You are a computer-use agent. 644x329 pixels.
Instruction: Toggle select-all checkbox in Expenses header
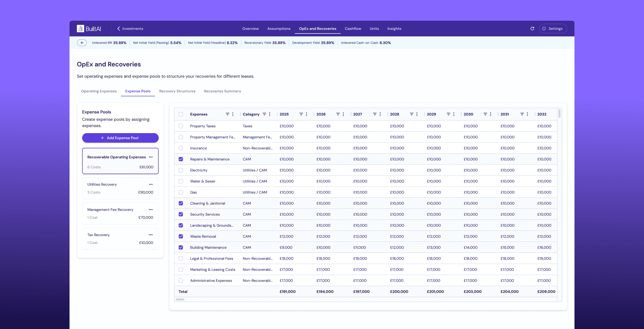tap(181, 114)
